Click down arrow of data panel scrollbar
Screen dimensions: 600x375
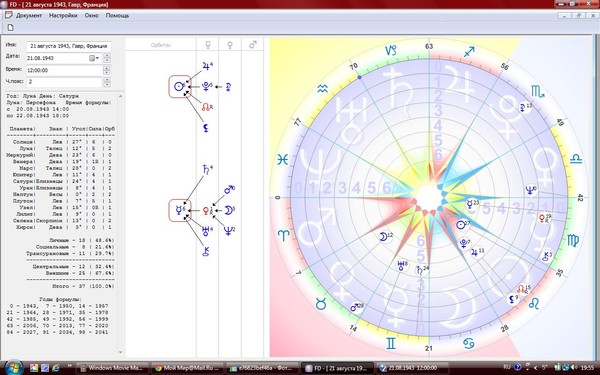[121, 352]
